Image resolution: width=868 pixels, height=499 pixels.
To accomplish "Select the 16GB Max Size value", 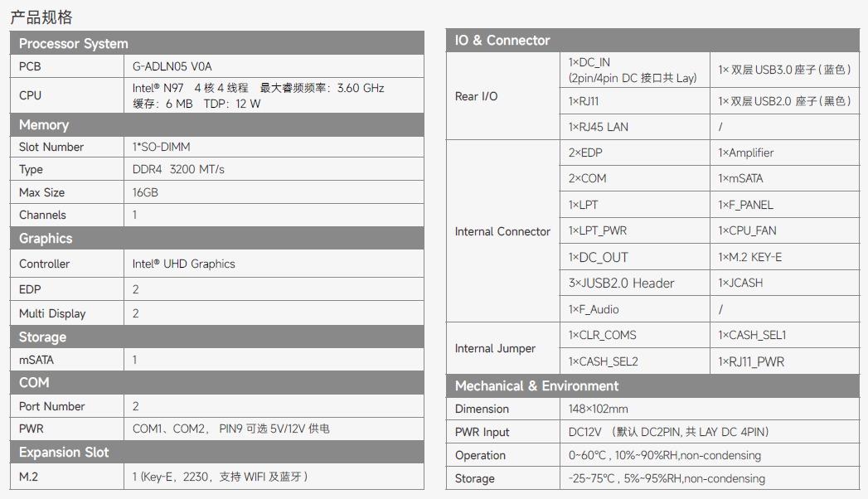I will (145, 192).
